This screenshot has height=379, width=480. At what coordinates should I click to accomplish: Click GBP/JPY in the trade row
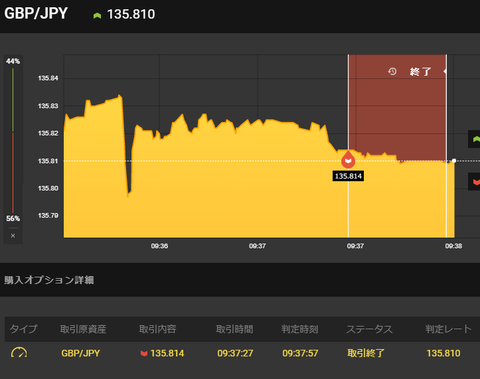[80, 353]
